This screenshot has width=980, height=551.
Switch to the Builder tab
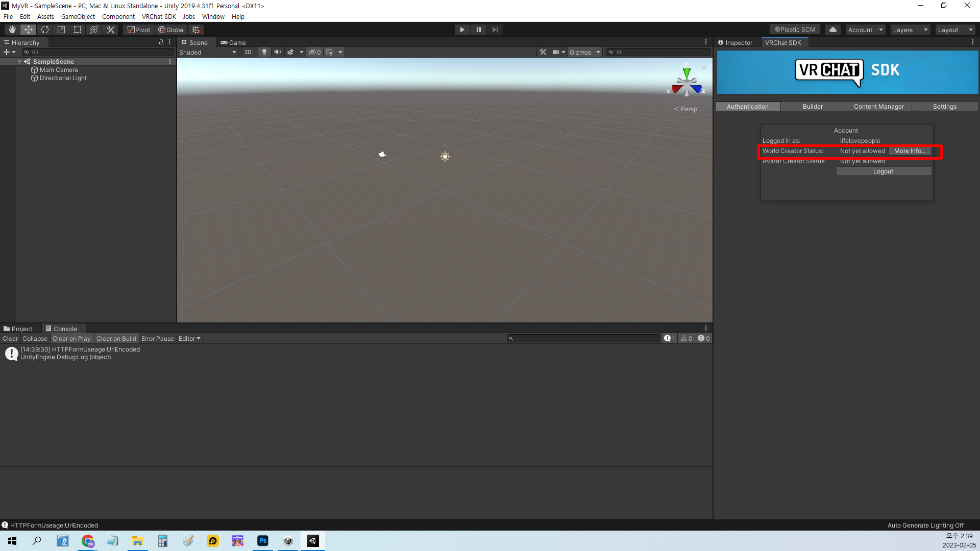point(813,107)
